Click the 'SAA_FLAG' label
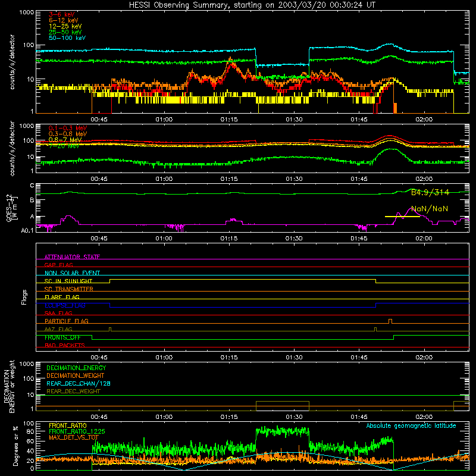 point(58,313)
